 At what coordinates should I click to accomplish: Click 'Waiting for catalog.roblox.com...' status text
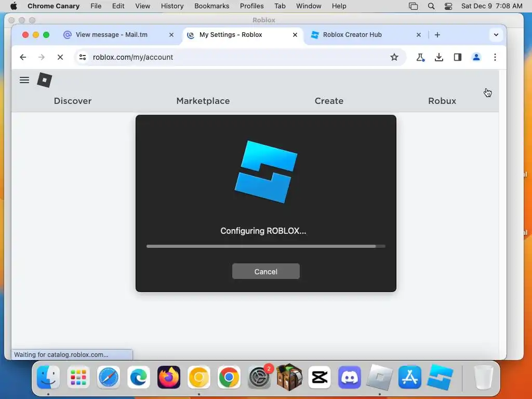pyautogui.click(x=61, y=354)
